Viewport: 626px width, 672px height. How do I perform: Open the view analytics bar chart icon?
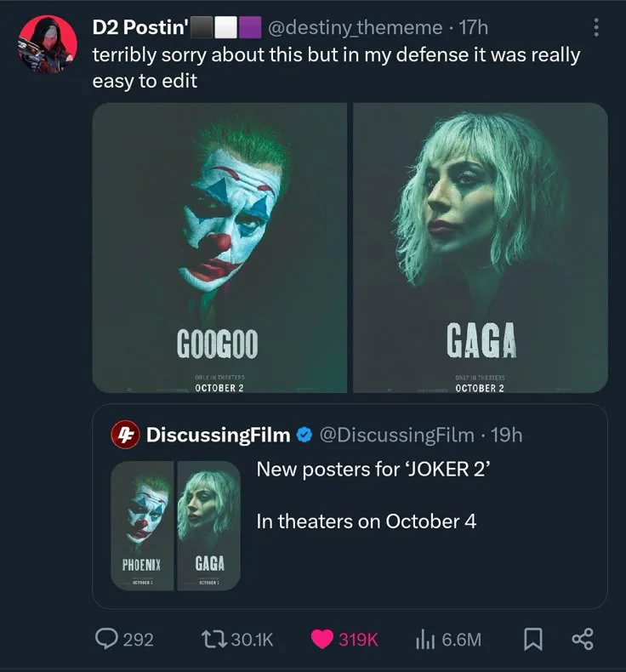(424, 639)
